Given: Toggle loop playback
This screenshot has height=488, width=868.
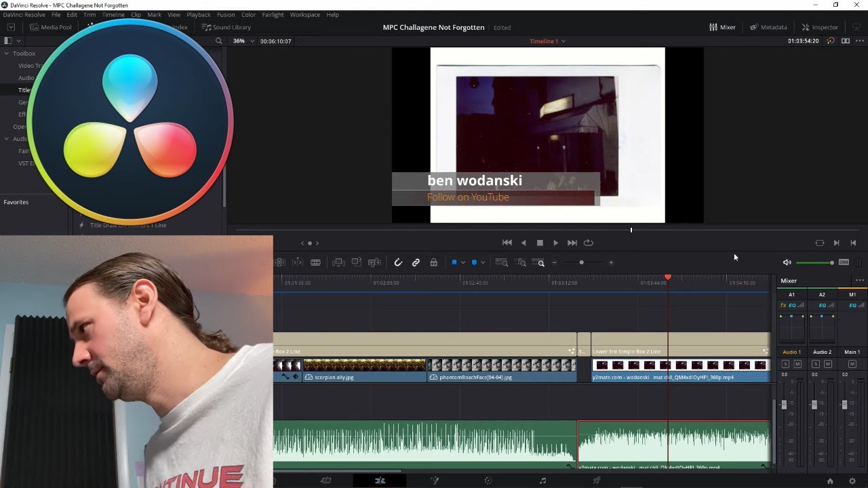Looking at the screenshot, I should (x=589, y=243).
